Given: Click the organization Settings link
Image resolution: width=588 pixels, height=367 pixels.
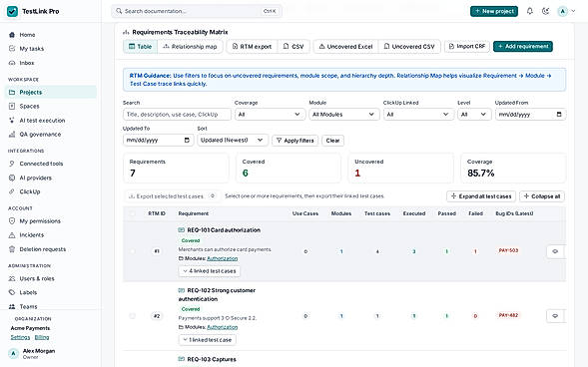Looking at the screenshot, I should (20, 337).
